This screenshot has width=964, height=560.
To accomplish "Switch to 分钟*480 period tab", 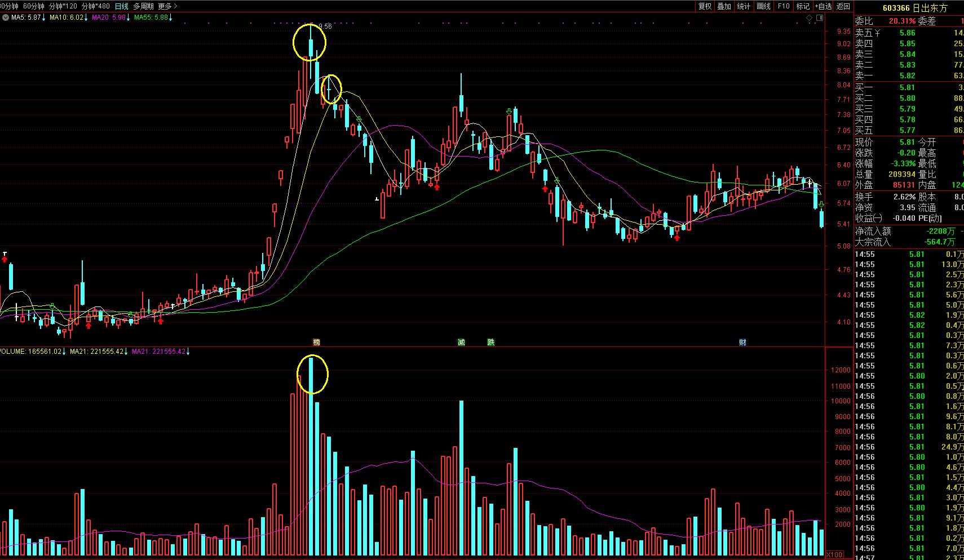I will [x=96, y=6].
